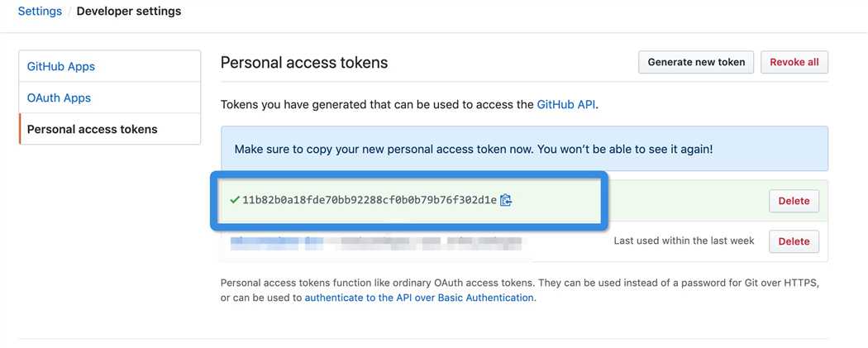
Task: Open authenticate to the API over Basic Authentication link
Action: click(419, 297)
